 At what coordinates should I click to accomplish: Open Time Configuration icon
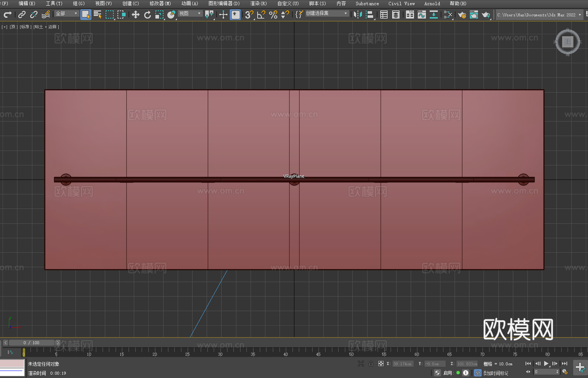tap(565, 372)
